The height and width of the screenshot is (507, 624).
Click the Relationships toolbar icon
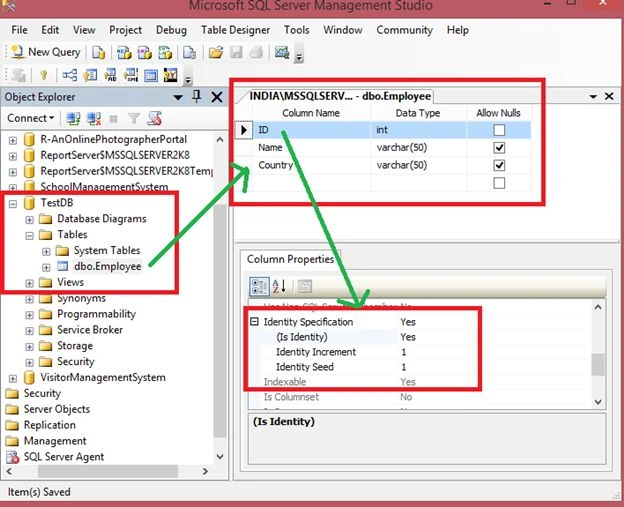click(x=70, y=75)
